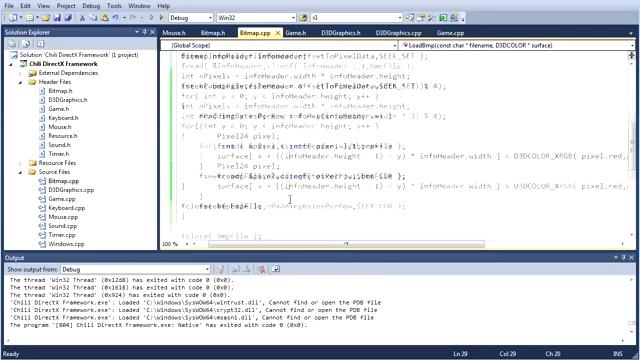Click the Cut scissors icon

coord(82,18)
